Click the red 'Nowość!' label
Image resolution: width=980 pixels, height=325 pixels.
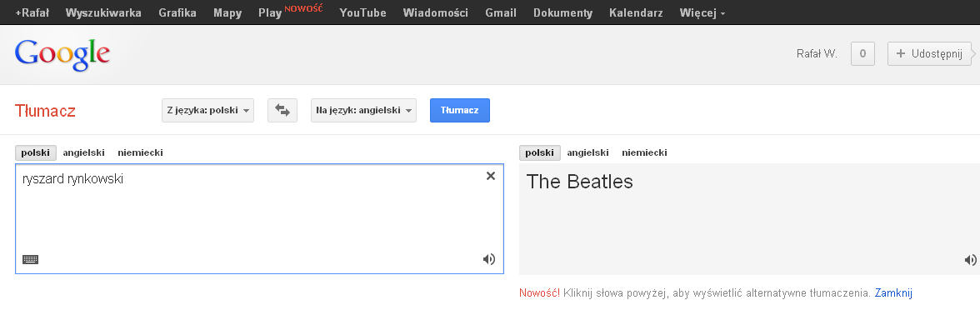(x=540, y=292)
